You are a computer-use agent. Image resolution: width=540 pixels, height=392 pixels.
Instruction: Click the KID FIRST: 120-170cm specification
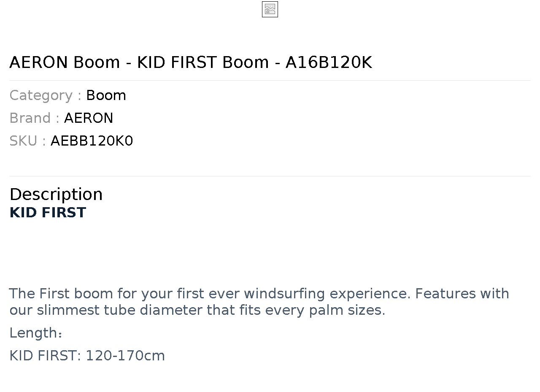coord(87,356)
